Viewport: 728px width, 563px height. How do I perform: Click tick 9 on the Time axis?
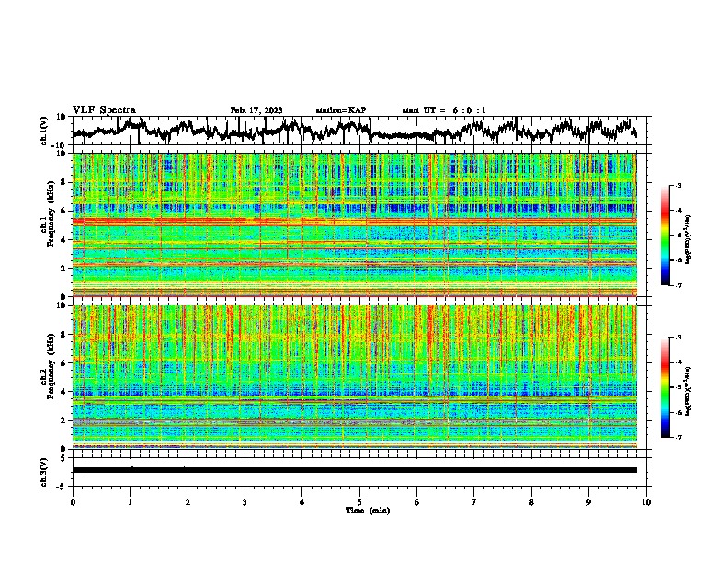(x=588, y=502)
